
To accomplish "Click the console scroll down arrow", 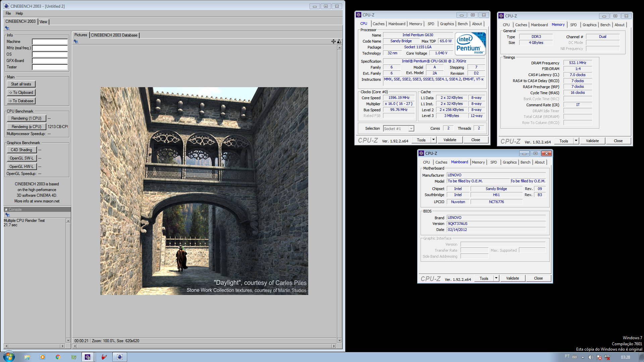I will click(68, 340).
